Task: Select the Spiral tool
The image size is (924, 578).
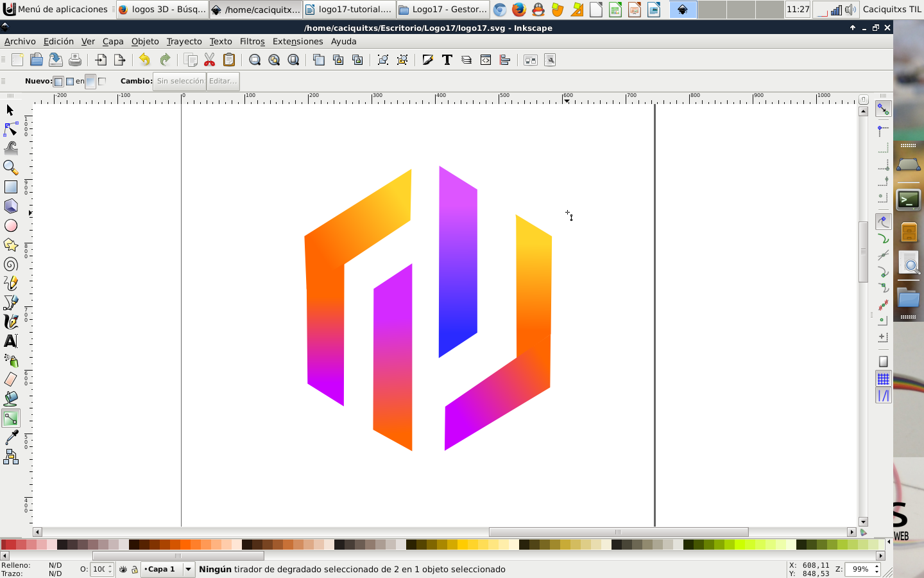Action: 10,264
